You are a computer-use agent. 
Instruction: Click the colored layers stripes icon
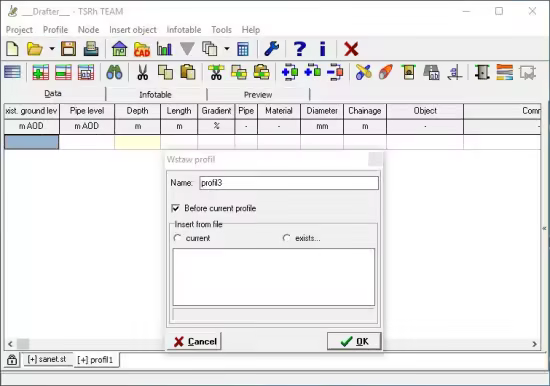tap(505, 73)
